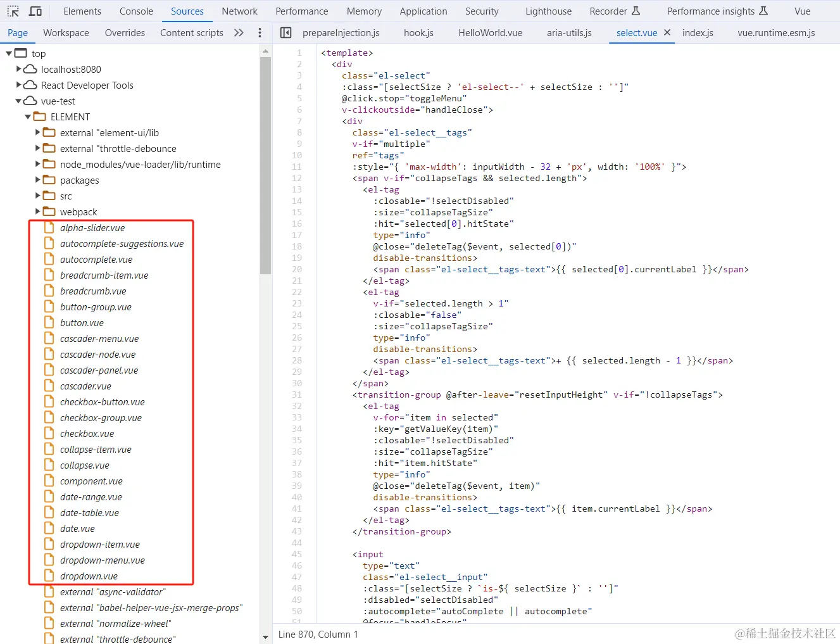Switch to the prepareInjection.js file tab

tap(341, 33)
